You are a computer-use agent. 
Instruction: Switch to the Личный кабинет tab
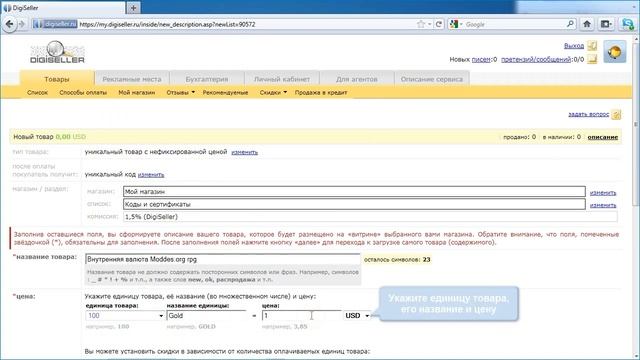click(282, 79)
